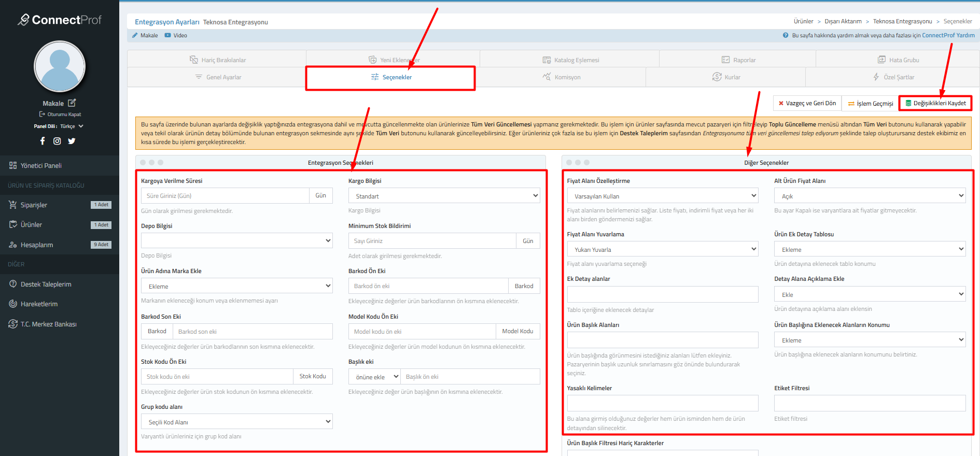Click the help question mark icon
Viewport: 980px width, 456px height.
[x=786, y=35]
